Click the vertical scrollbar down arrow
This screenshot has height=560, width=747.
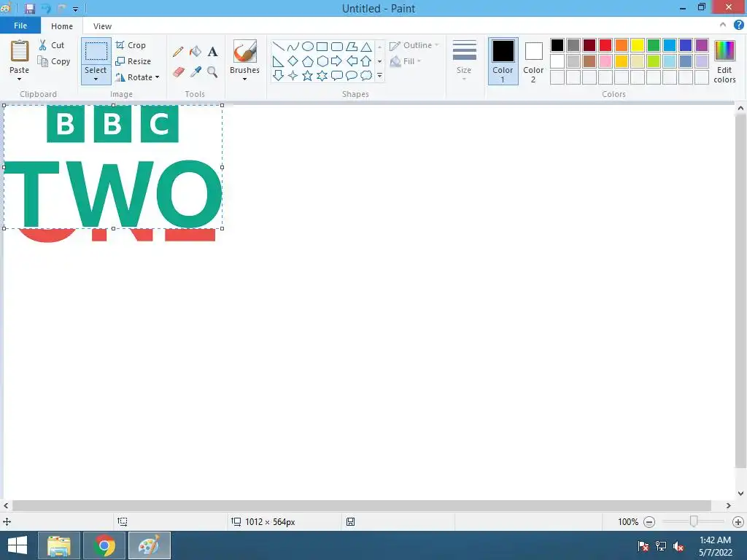pos(740,494)
